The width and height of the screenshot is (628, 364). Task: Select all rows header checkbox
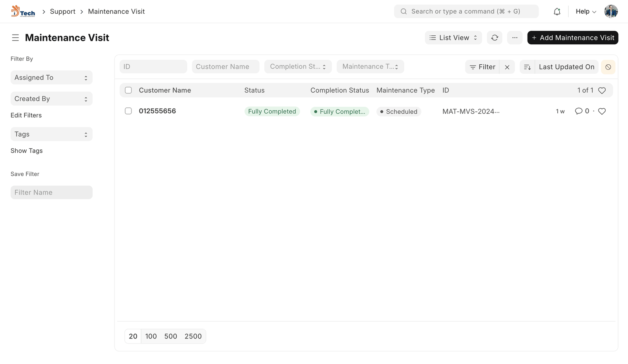coord(128,90)
